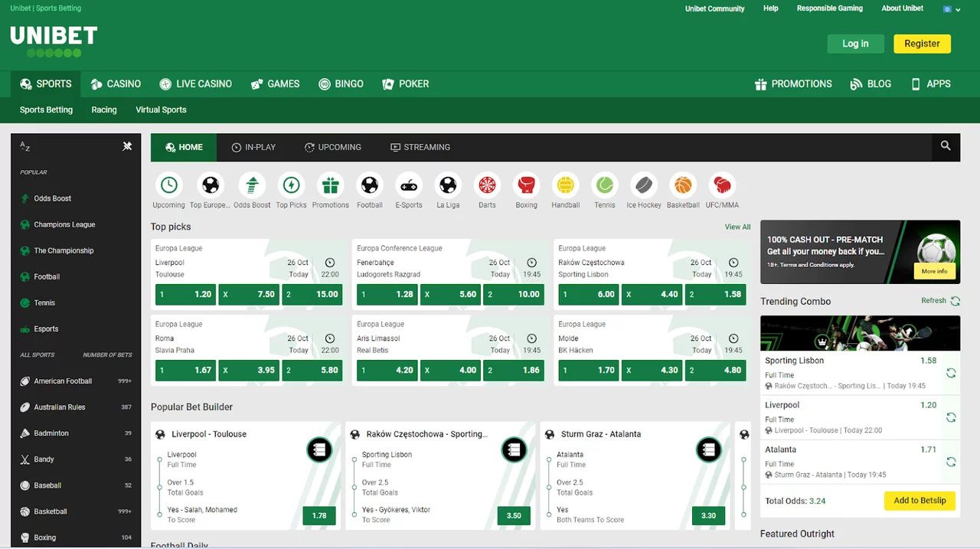980x549 pixels.
Task: Select Molde win at 1.70
Action: coord(589,370)
